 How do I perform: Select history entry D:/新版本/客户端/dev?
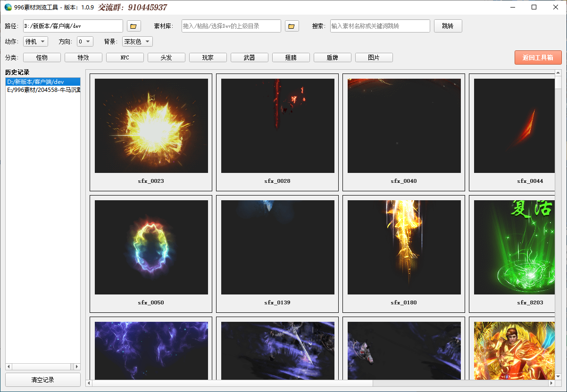click(42, 82)
